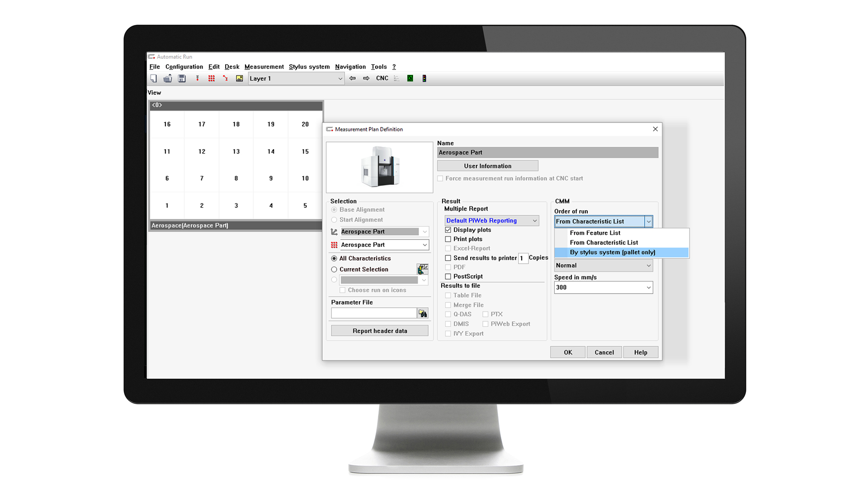Select All Characteristics radio button
Screen dimensions: 868x488
tap(335, 258)
